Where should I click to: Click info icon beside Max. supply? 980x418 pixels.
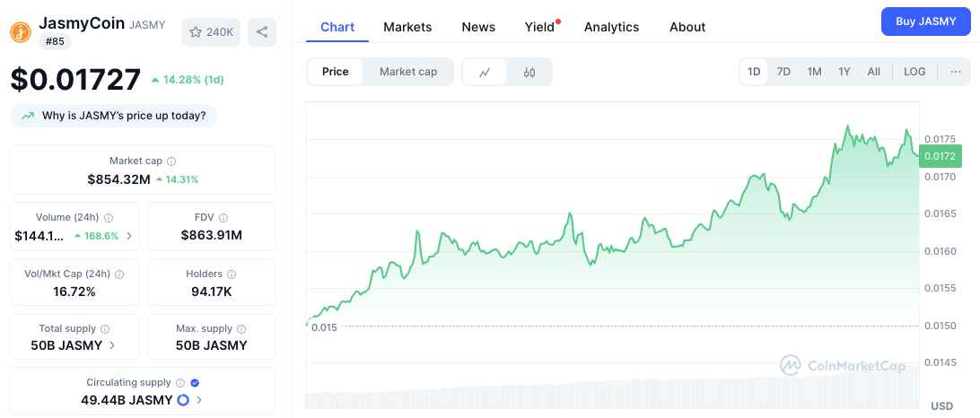point(241,328)
